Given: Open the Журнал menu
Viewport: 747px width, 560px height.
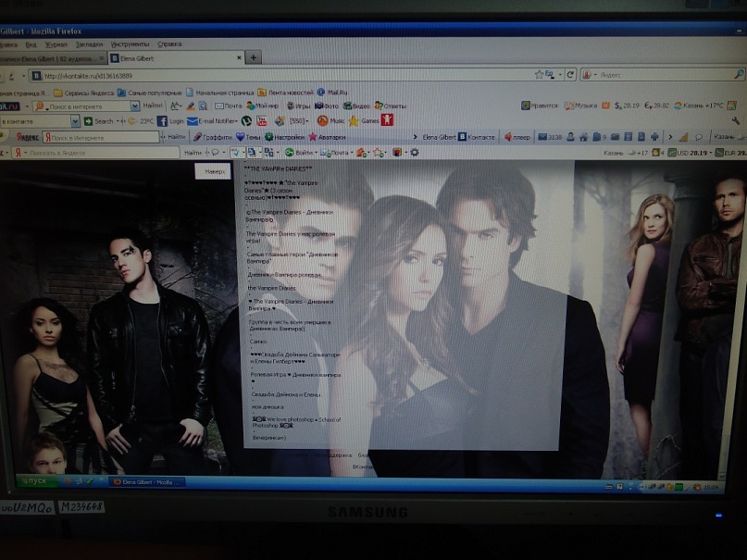Looking at the screenshot, I should [56, 44].
